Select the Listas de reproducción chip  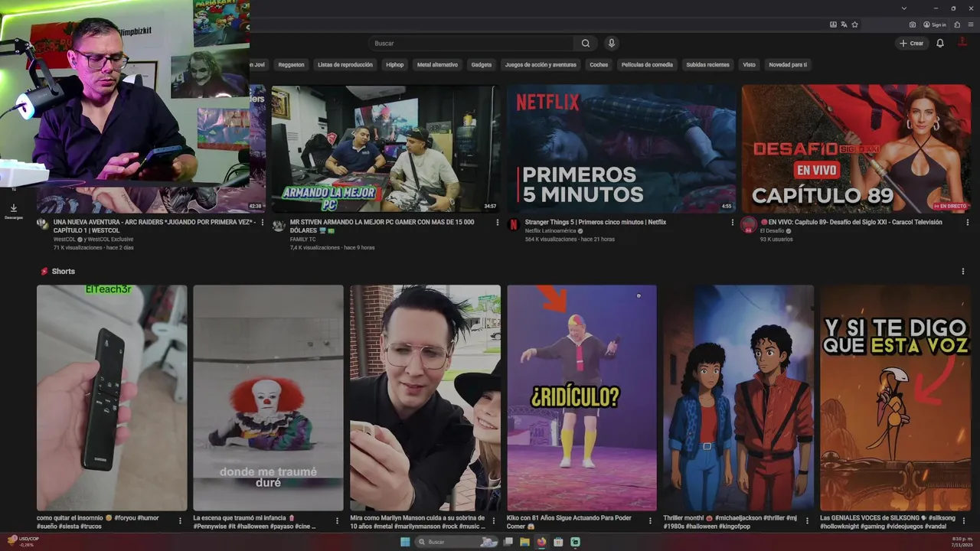[345, 65]
